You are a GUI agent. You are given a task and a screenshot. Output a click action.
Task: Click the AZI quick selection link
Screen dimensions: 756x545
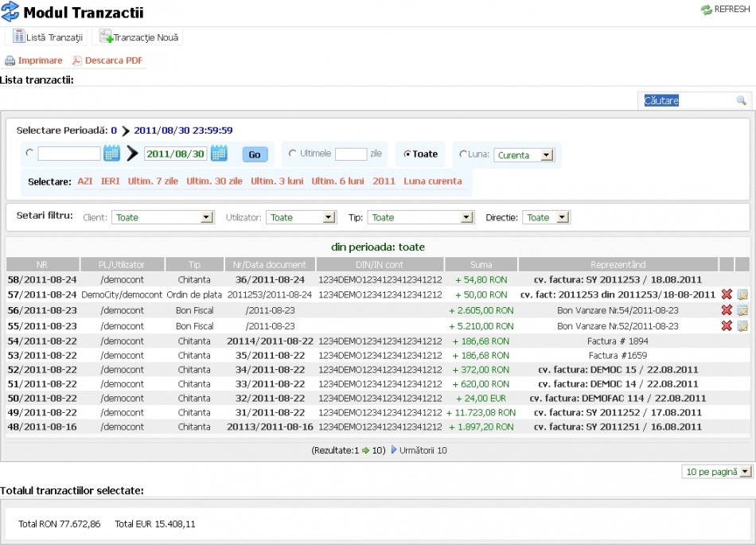pos(85,181)
